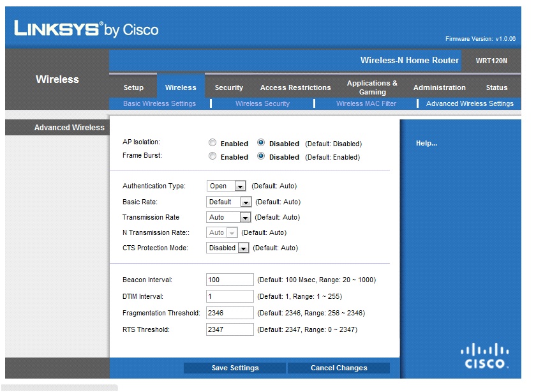
Task: Click the Beacon Interval input field
Action: coord(230,280)
